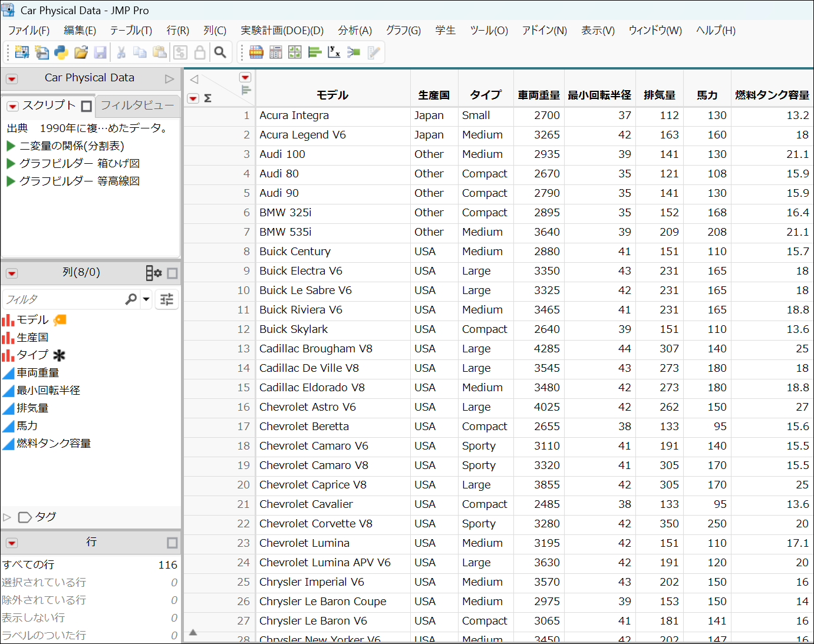Open the 分析(A) menu
814x644 pixels.
click(x=354, y=31)
